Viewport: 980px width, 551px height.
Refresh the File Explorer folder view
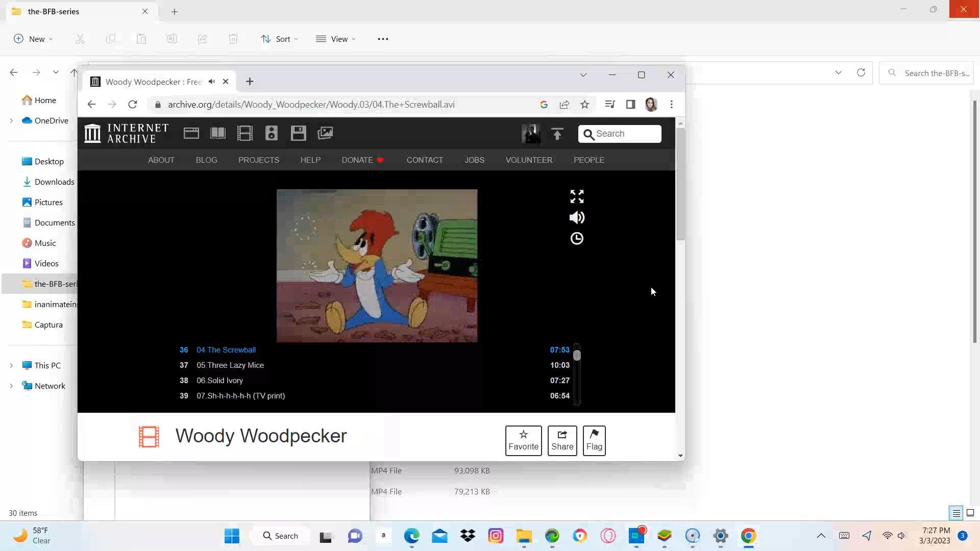[x=861, y=73]
